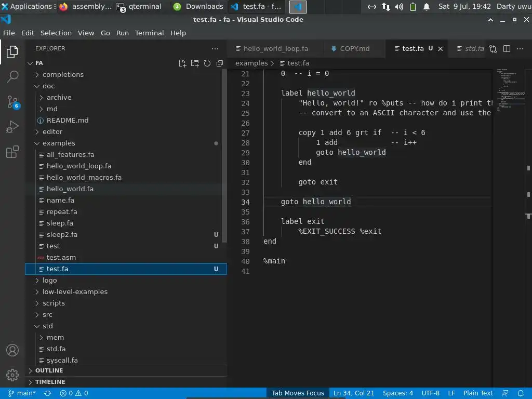
Task: Expand the logo folder
Action: coord(126,280)
